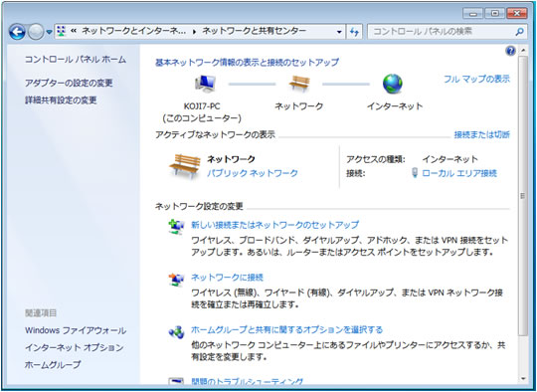This screenshot has width=537, height=392.
Task: Click the magnifier search icon
Action: click(519, 32)
